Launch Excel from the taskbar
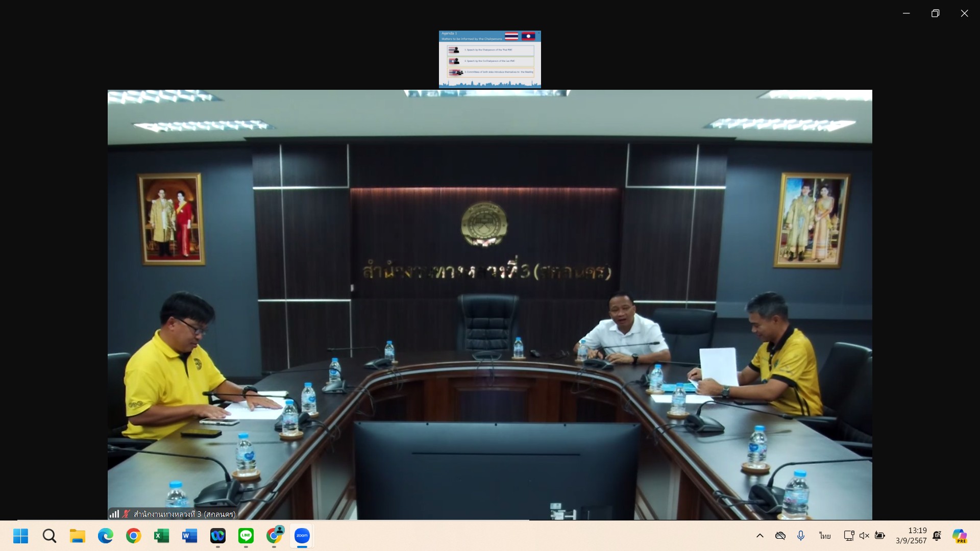 point(161,536)
